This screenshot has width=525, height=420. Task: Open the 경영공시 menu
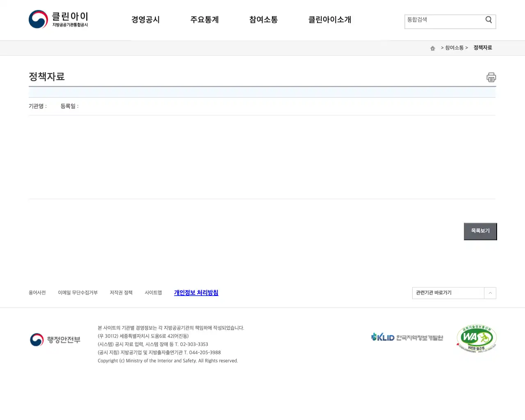click(x=146, y=20)
